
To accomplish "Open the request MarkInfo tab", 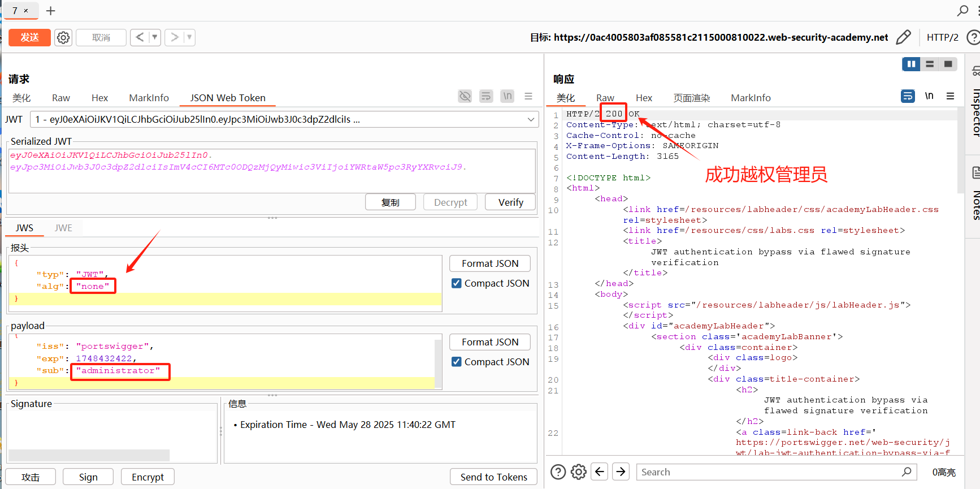I will tap(149, 98).
